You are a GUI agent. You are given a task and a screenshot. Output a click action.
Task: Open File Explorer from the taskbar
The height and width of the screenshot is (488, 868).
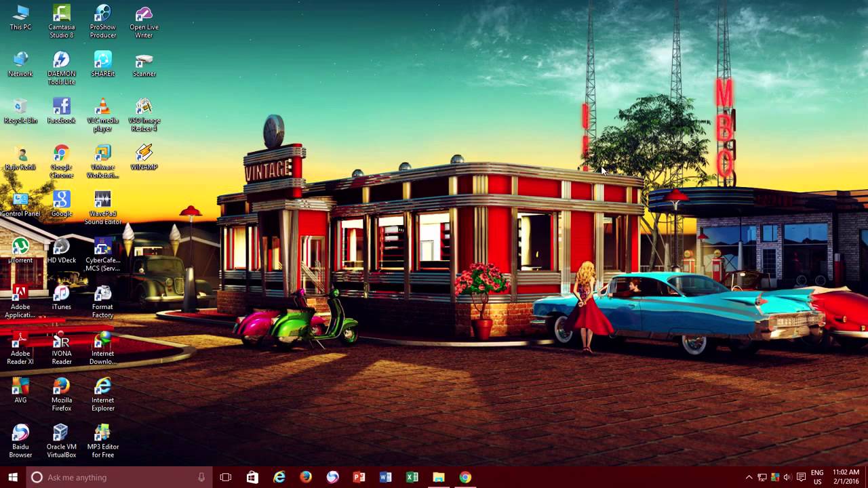(x=439, y=477)
